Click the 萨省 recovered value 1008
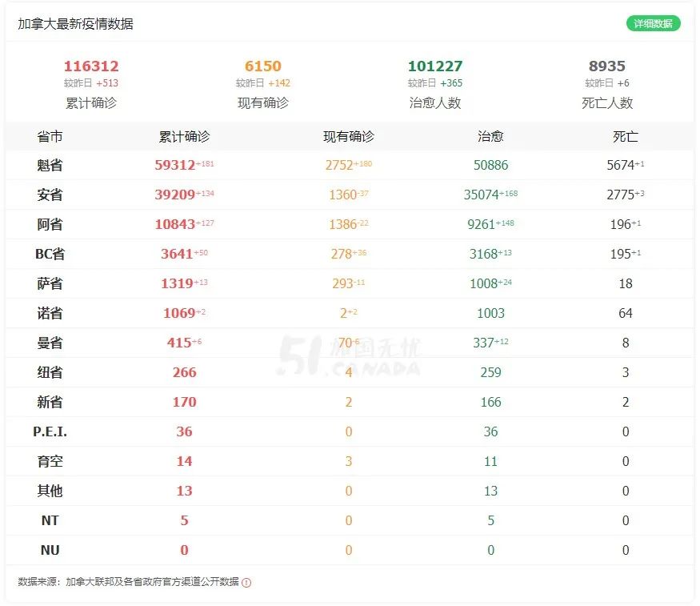Viewport: 700px width, 606px height. tap(483, 283)
